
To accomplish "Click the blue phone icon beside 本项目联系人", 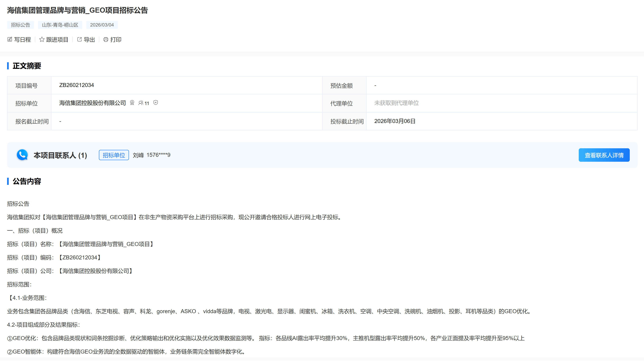I will [x=22, y=155].
